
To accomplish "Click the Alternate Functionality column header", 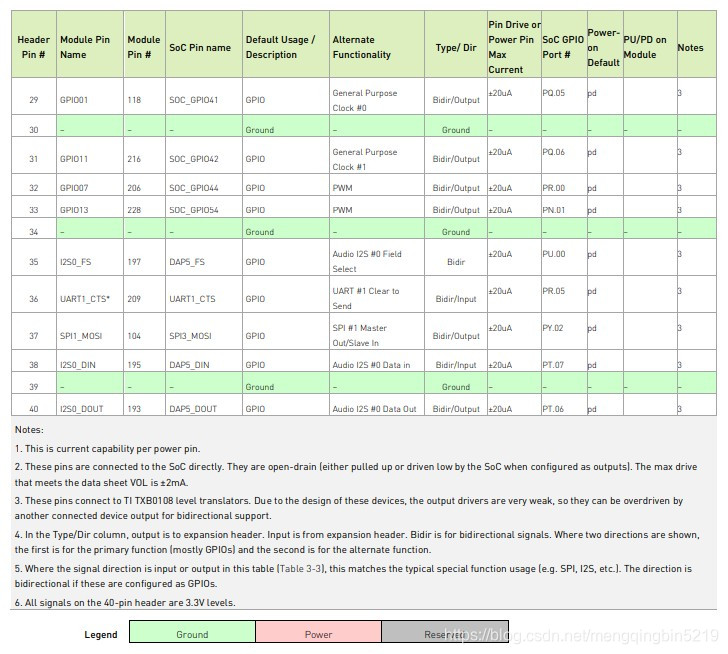I will click(377, 44).
